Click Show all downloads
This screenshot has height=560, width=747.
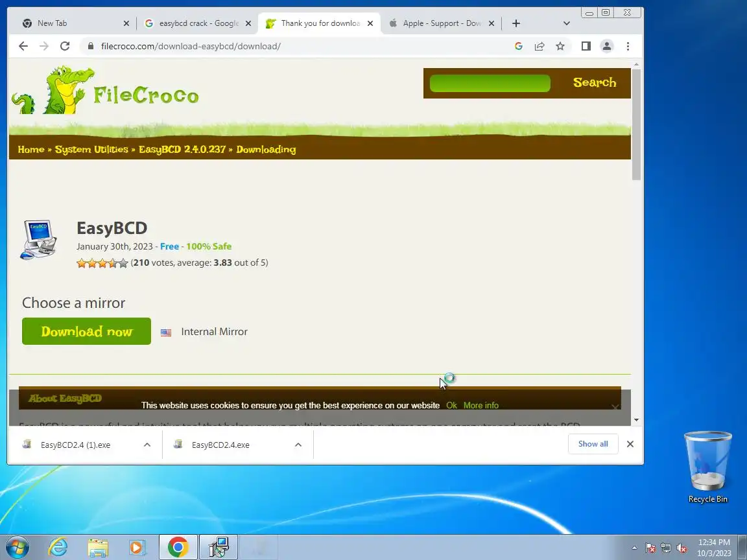593,444
